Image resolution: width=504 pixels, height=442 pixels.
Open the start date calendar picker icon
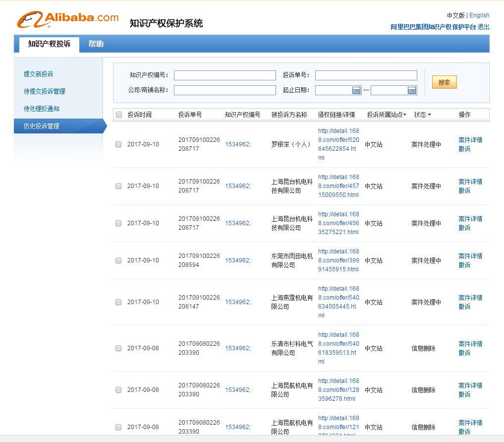pos(356,90)
